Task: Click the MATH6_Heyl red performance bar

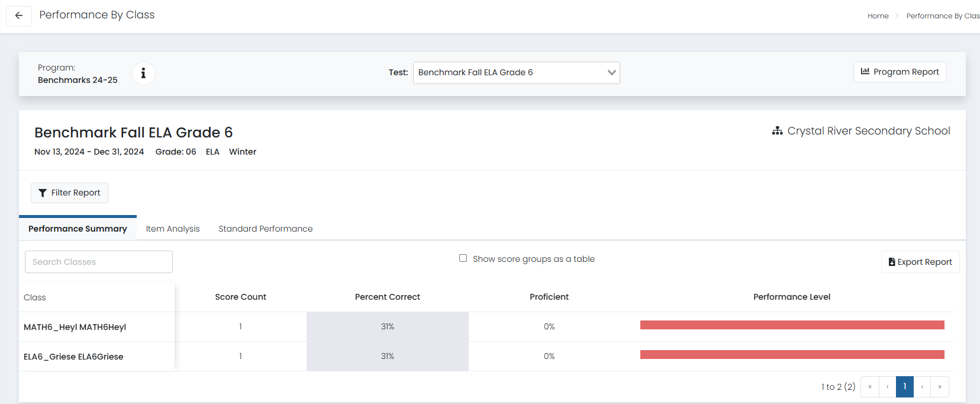Action: [792, 325]
